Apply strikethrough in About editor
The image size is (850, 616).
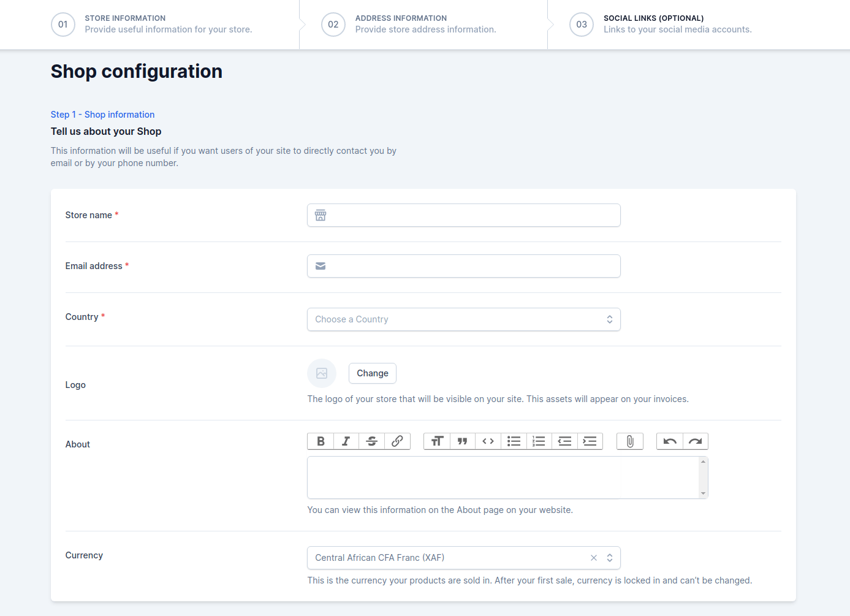tap(371, 441)
